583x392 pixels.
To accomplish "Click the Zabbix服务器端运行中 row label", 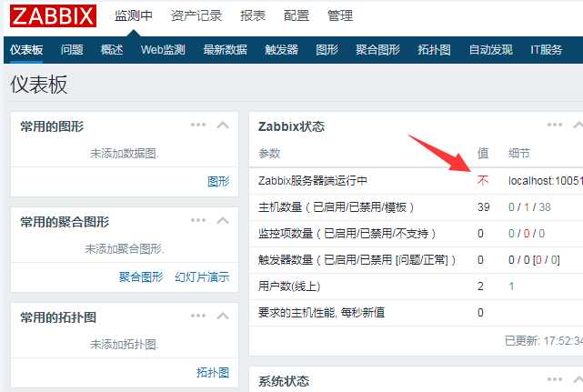I will click(x=313, y=181).
